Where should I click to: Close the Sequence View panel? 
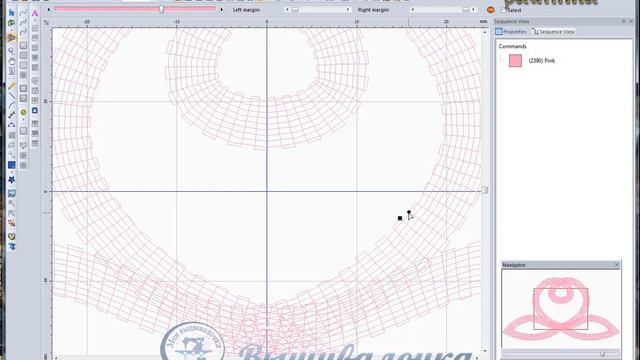[x=631, y=21]
